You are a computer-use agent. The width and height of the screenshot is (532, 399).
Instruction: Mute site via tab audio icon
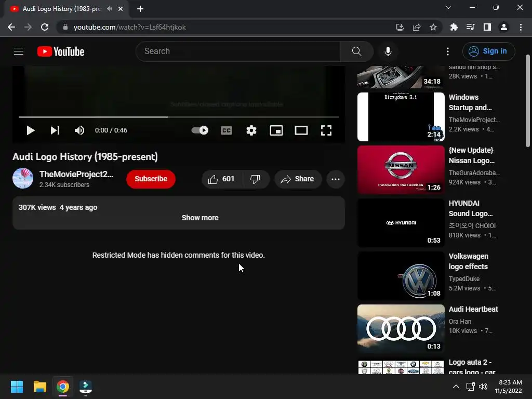109,9
